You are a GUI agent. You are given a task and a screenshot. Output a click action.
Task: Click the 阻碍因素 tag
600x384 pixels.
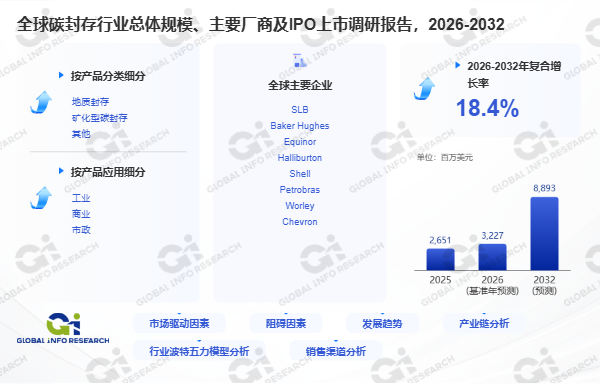286,324
